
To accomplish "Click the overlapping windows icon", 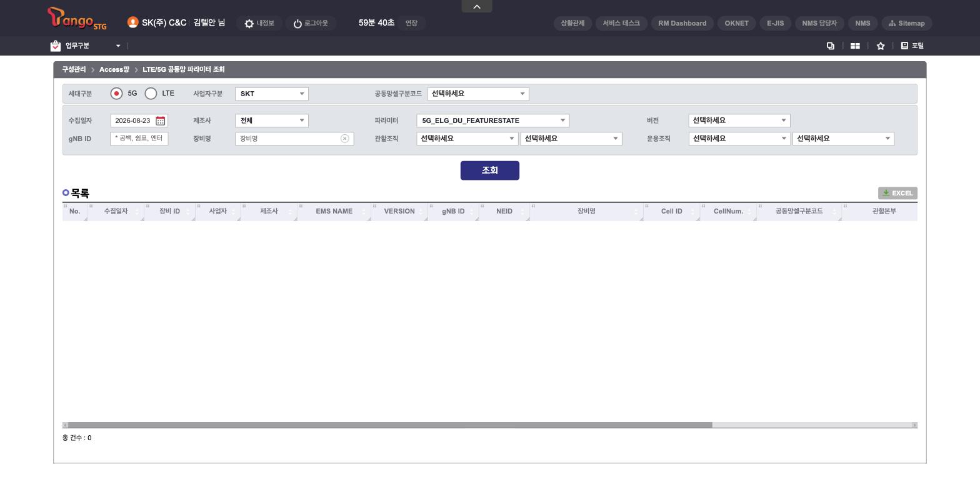I will (831, 46).
